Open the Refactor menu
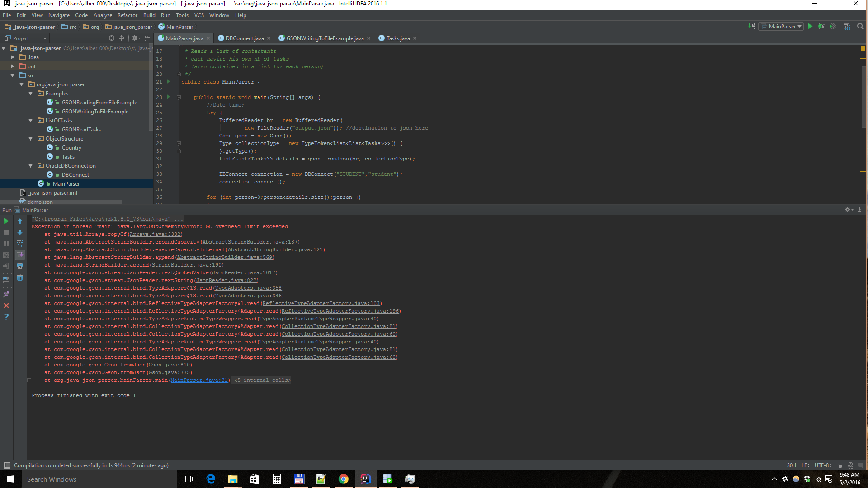 click(x=127, y=15)
